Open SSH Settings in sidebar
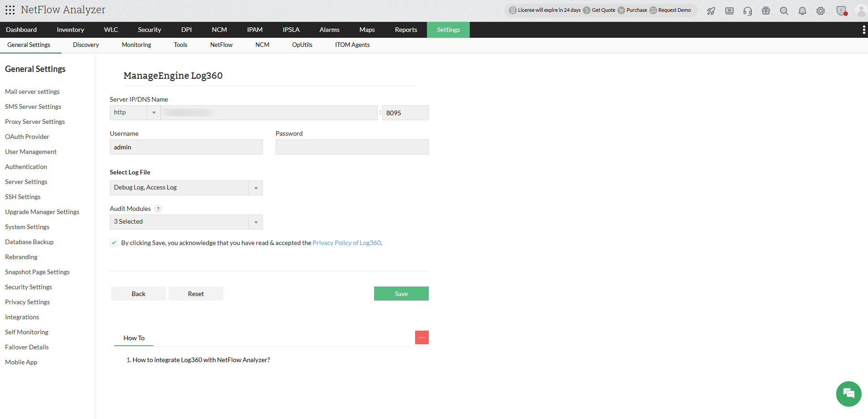 point(23,197)
